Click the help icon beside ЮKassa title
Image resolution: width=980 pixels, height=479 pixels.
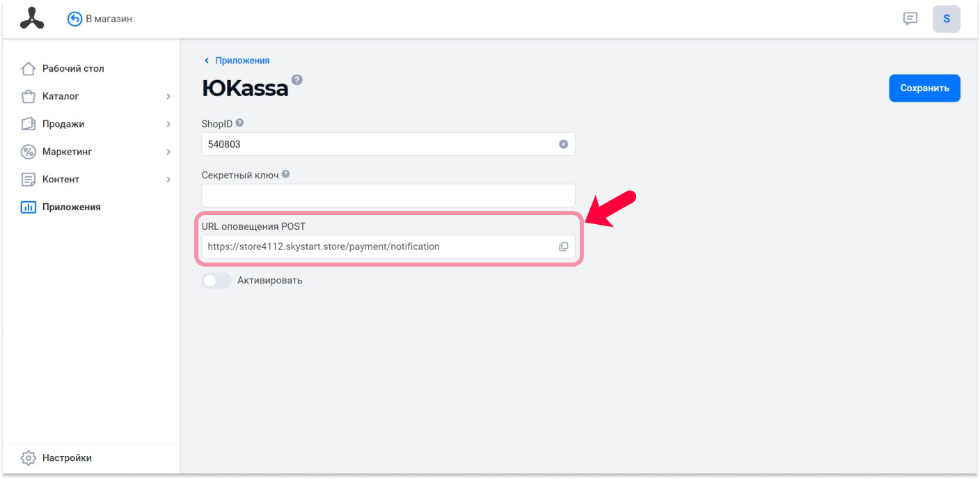click(297, 80)
